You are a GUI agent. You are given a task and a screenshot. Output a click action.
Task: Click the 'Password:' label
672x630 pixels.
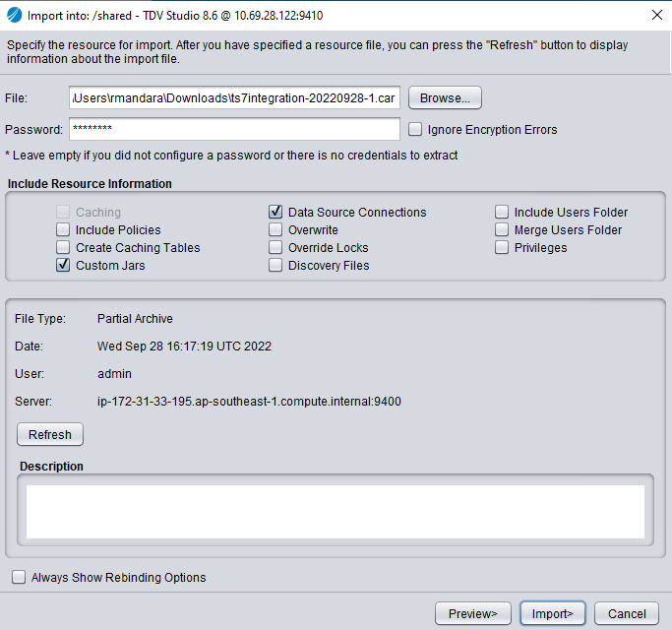click(x=33, y=130)
